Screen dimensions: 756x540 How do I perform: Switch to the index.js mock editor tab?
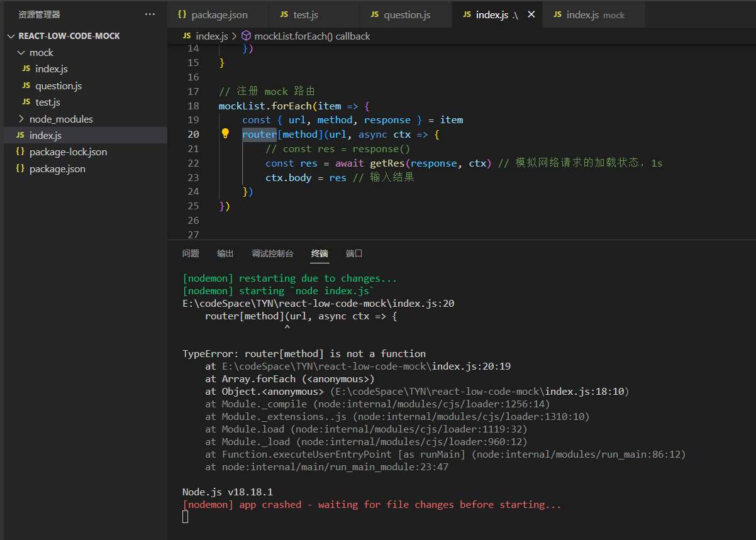click(594, 14)
